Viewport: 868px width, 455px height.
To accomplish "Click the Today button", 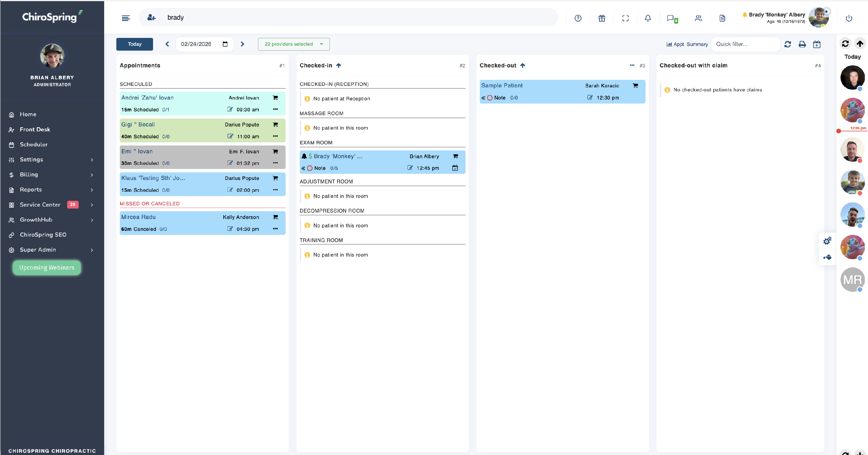I will point(135,44).
